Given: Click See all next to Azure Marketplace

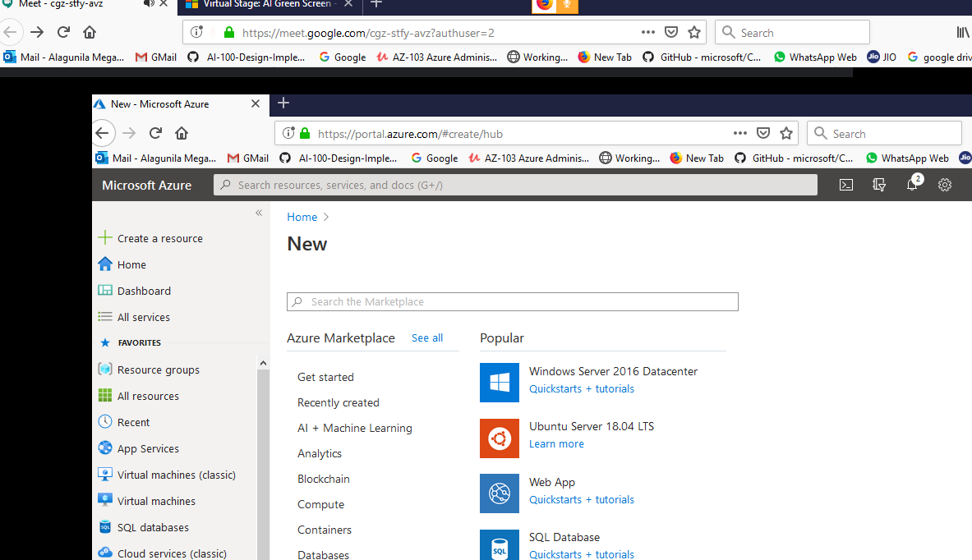Looking at the screenshot, I should [427, 338].
